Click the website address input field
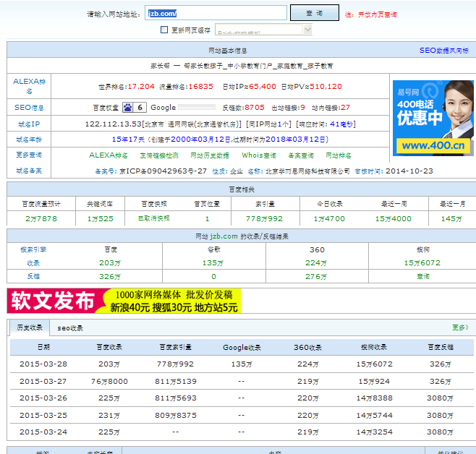Viewport: 476px width, 454px height. point(216,13)
